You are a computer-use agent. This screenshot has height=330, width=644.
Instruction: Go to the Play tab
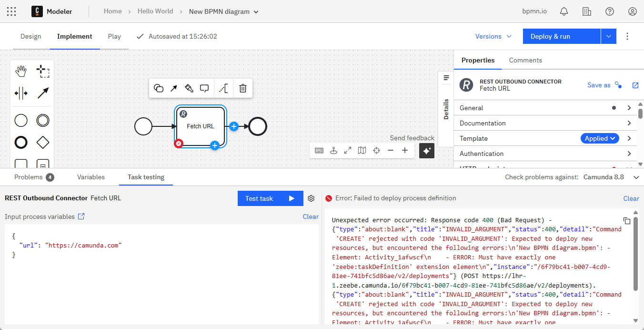[114, 36]
